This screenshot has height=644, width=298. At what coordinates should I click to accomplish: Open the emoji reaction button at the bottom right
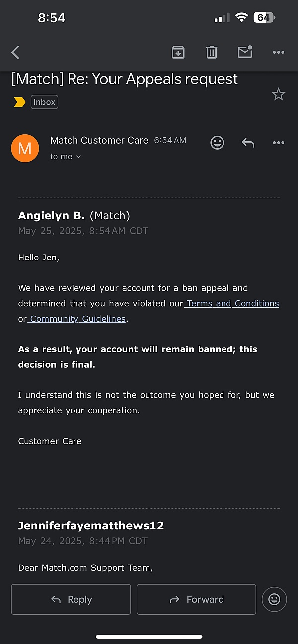(x=274, y=599)
